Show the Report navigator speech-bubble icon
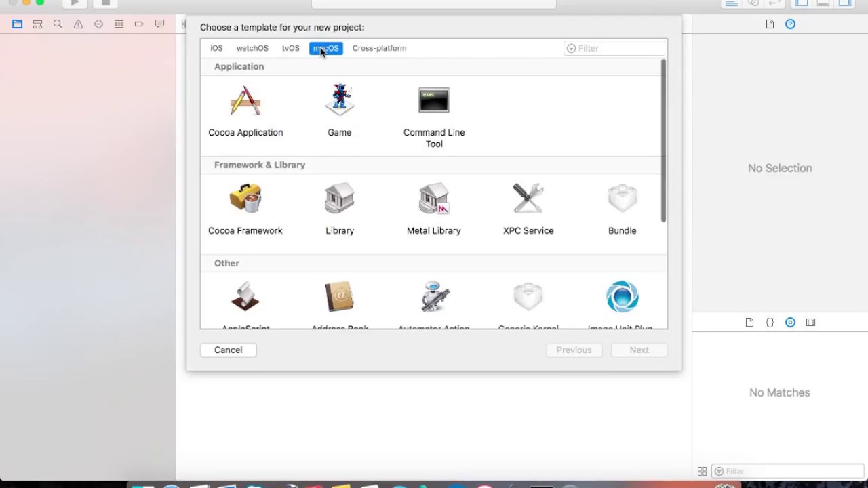This screenshot has height=488, width=868. [159, 24]
